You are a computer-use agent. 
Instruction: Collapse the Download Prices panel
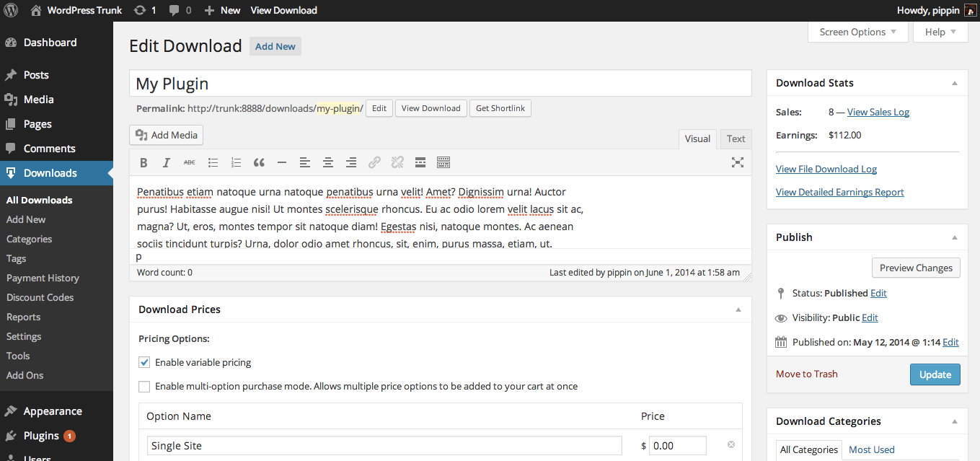(738, 309)
